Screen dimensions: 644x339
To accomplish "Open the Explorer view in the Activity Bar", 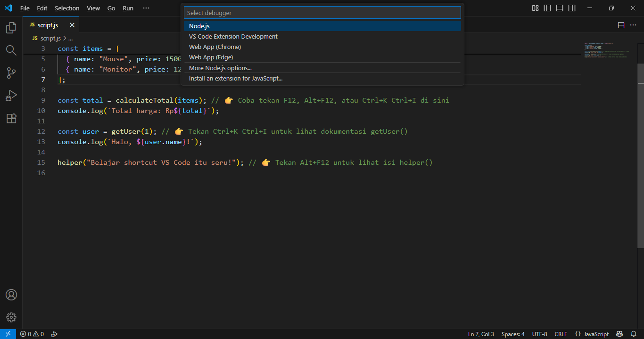I will click(10, 28).
